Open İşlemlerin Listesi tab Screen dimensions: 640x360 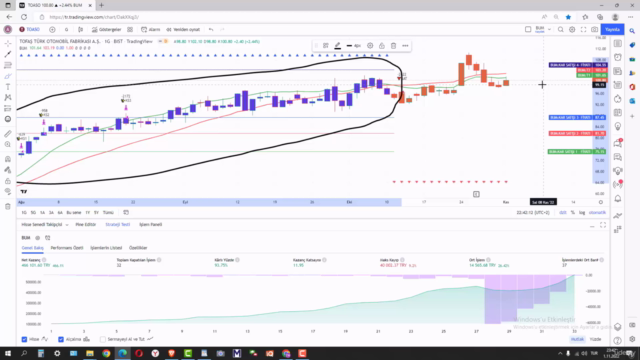coord(106,248)
